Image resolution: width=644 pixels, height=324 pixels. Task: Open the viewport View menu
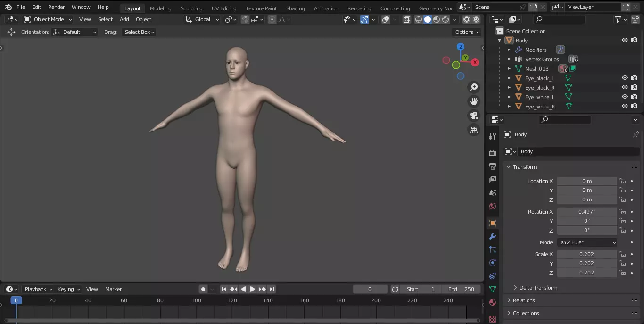click(85, 19)
